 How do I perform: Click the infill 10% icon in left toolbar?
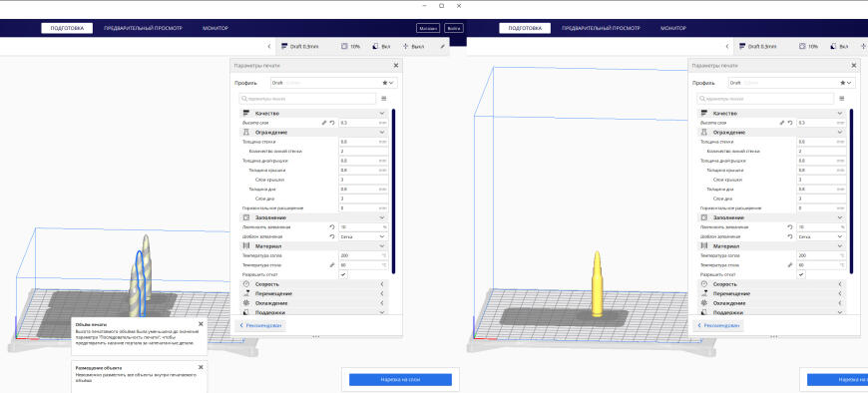pyautogui.click(x=344, y=47)
